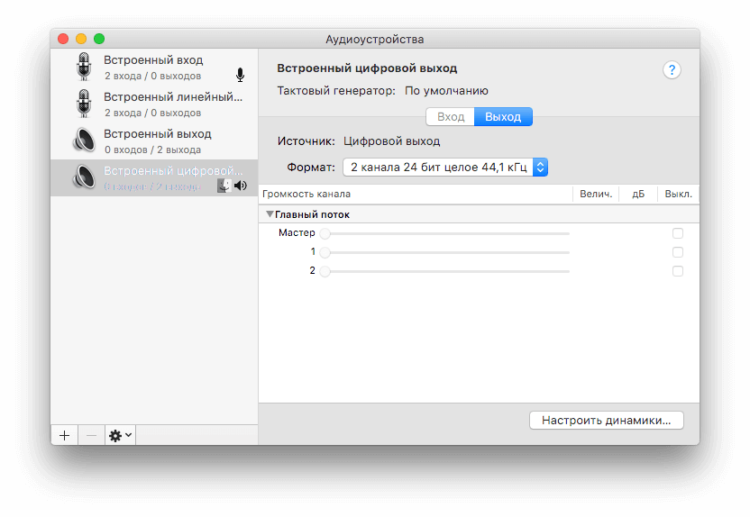Click the Встроенный линейный microphone icon
This screenshot has height=517, width=750.
(84, 103)
